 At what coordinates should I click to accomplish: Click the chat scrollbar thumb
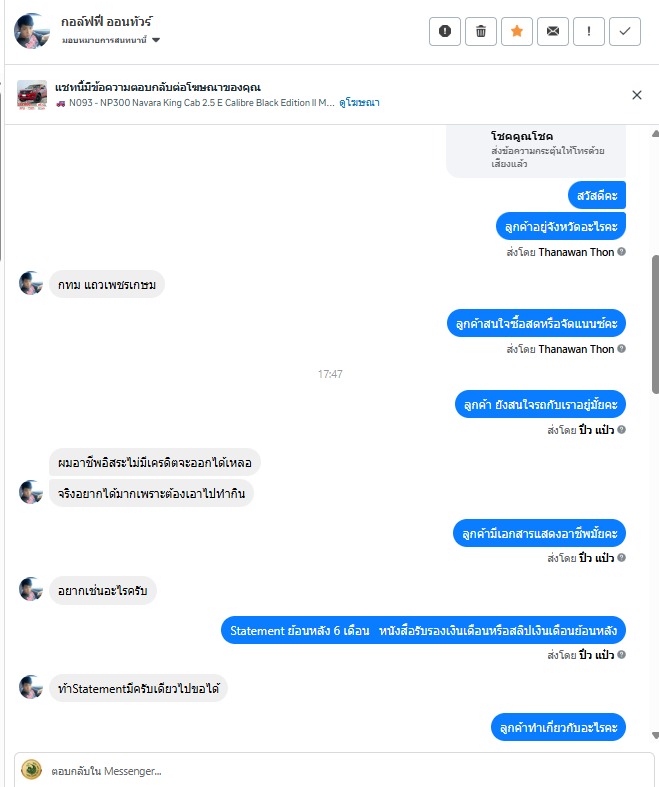(655, 324)
